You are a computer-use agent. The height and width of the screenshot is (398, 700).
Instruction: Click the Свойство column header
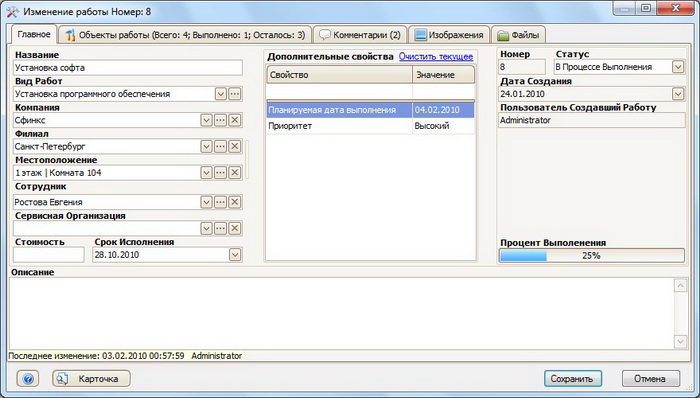click(x=339, y=75)
